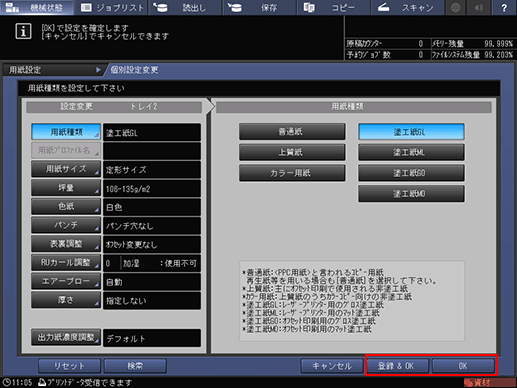This screenshot has height=388, width=517.
Task: Confirm settings with the OK button
Action: pos(463,366)
